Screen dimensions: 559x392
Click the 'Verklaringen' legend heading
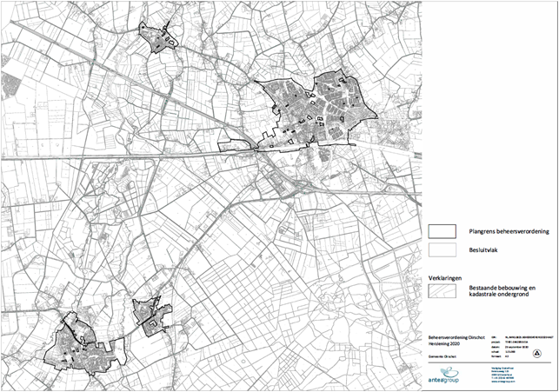pos(443,276)
